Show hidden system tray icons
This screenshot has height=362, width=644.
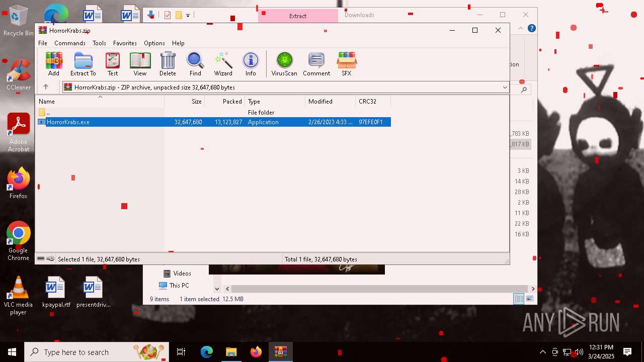tap(542, 352)
